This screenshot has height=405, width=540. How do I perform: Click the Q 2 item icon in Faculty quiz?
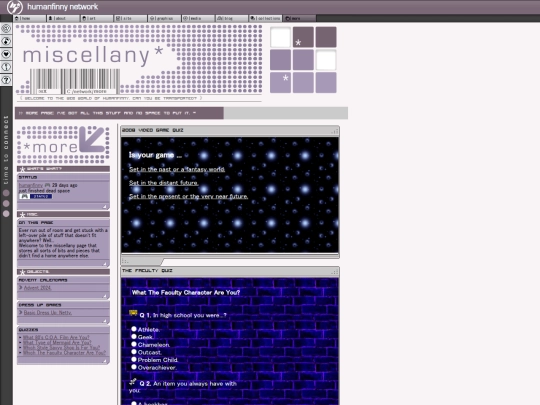coord(133,381)
